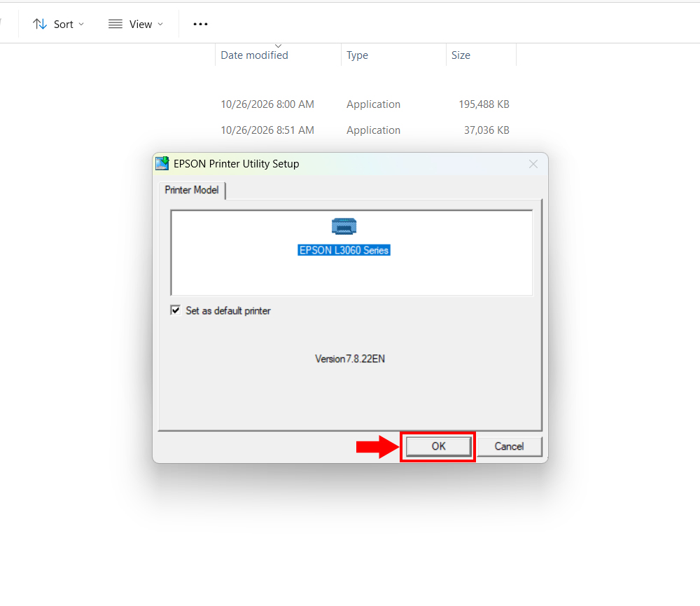Click the Version7.8.22EN text
Screen dimensions: 700x606
[350, 359]
